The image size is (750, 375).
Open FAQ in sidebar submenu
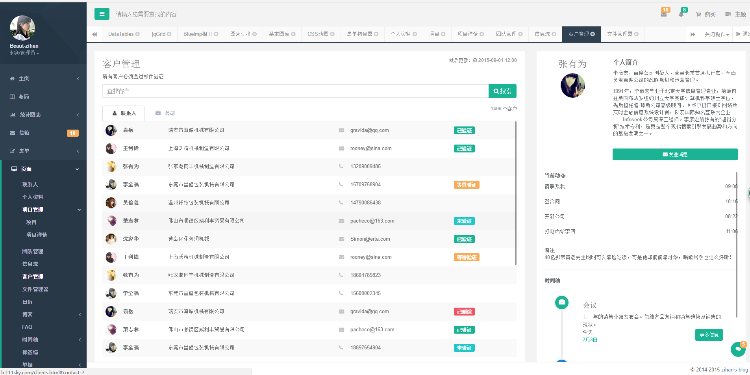[27, 327]
